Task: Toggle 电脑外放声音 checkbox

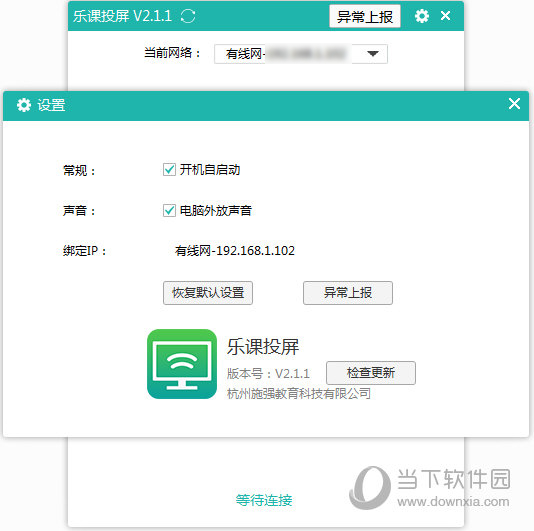Action: (169, 210)
